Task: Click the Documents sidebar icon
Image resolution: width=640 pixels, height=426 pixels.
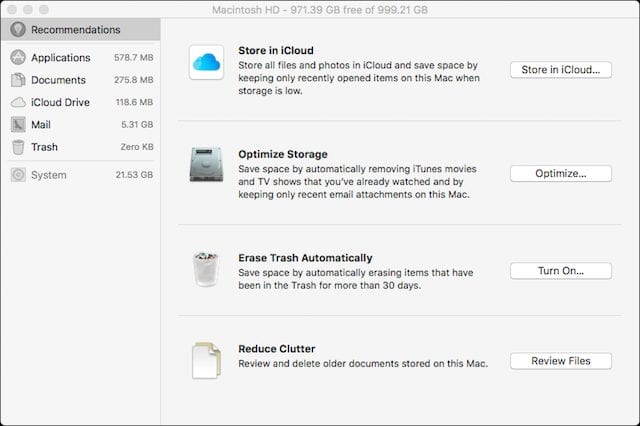Action: click(18, 80)
